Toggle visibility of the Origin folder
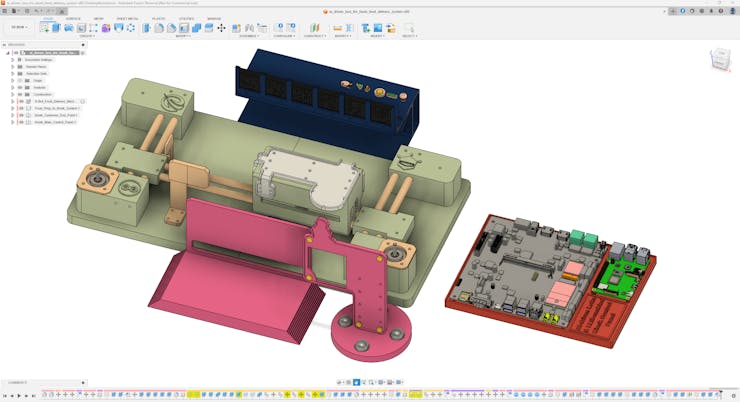This screenshot has width=740, height=402. point(20,80)
